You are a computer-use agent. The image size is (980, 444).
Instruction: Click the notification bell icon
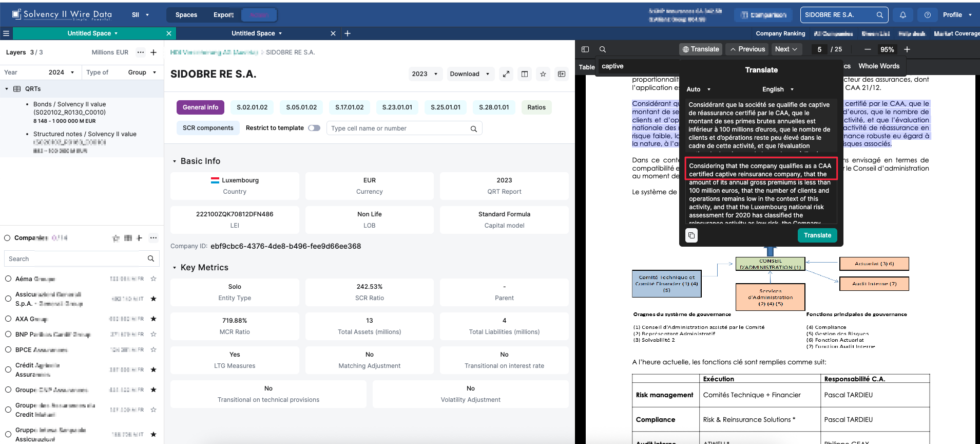(x=902, y=15)
